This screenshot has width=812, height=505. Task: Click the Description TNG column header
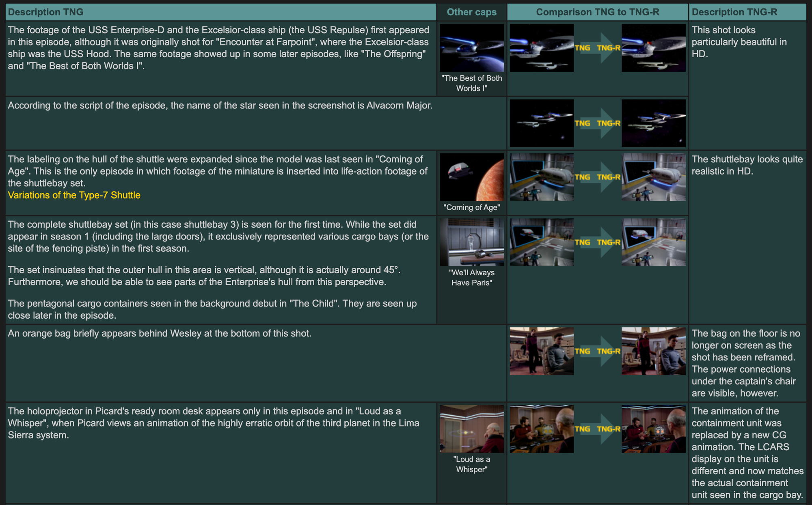(x=45, y=12)
